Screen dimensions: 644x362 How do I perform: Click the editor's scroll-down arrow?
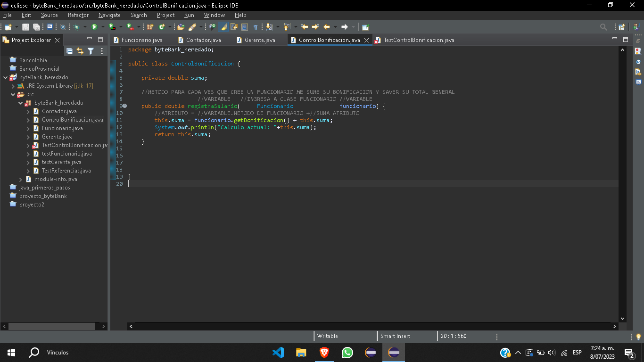tap(622, 319)
